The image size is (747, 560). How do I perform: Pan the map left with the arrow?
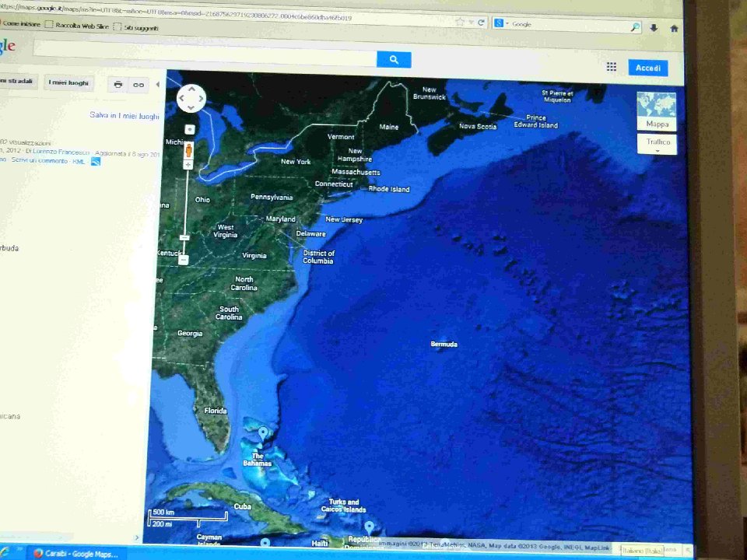tap(181, 98)
